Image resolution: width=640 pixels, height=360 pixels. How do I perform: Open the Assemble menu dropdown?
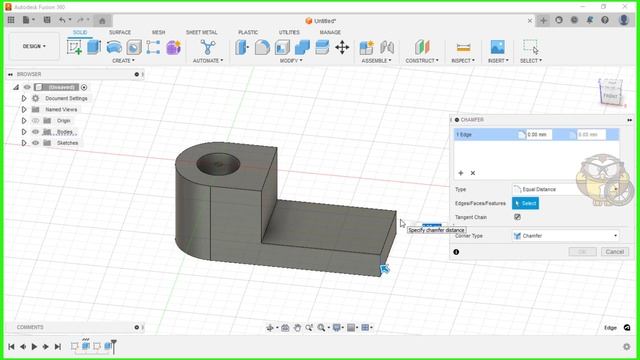(x=376, y=60)
